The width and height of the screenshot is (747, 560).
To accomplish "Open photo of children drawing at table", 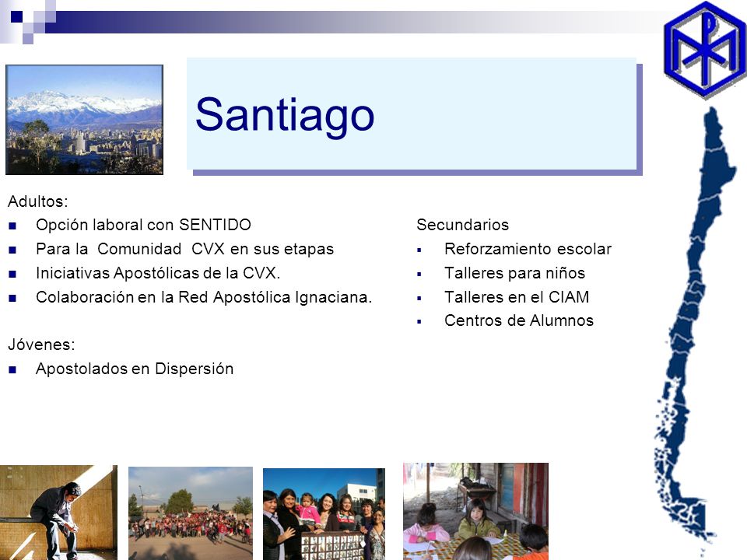I will (x=476, y=512).
